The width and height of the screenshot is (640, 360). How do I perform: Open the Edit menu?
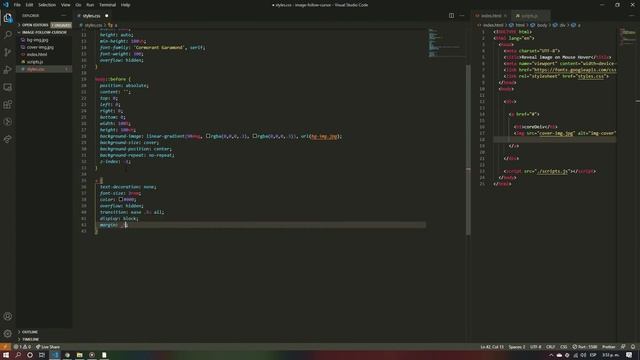click(x=29, y=5)
